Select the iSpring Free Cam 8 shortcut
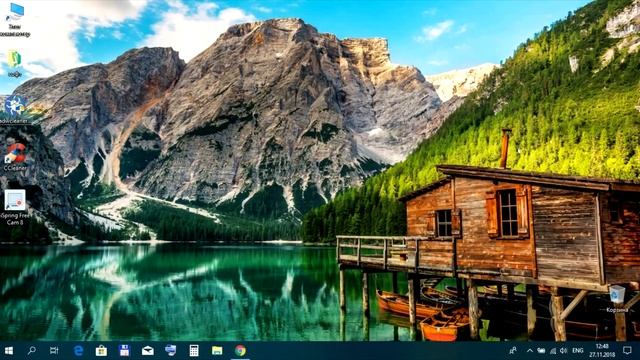 pos(15,207)
